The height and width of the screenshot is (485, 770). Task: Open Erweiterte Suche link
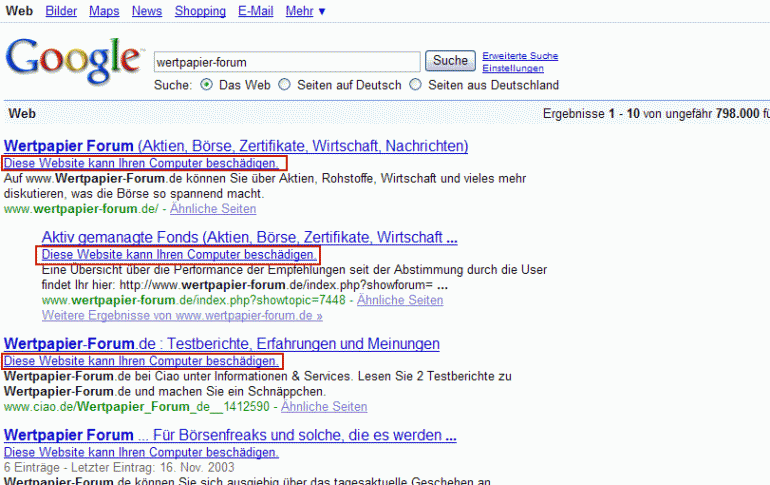[520, 56]
